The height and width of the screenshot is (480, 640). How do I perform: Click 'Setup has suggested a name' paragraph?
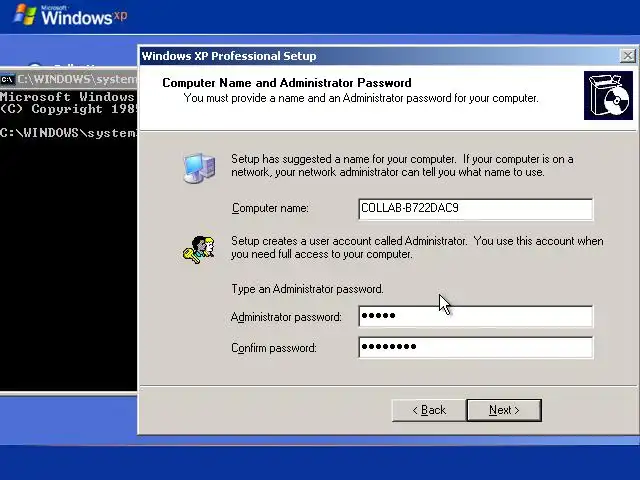402,165
